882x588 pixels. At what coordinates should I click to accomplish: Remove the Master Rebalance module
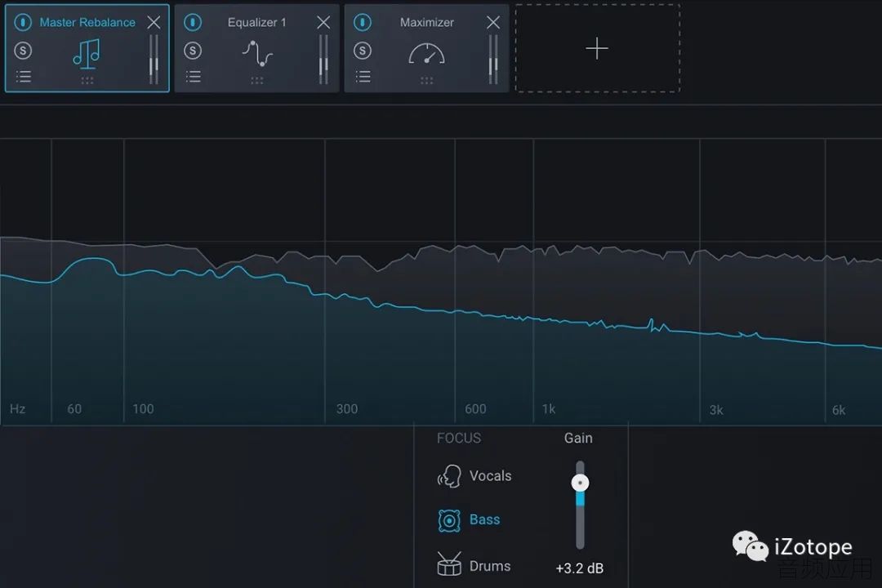click(154, 23)
